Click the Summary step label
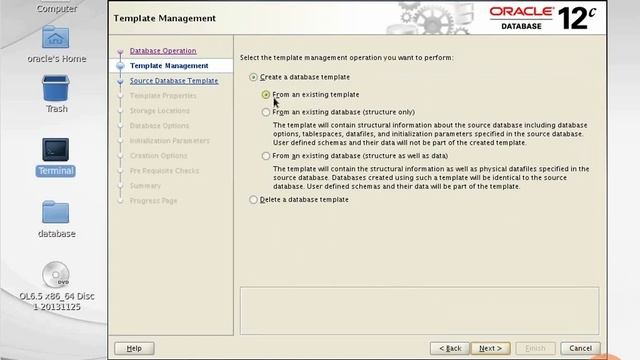The image size is (640, 360). pyautogui.click(x=145, y=186)
